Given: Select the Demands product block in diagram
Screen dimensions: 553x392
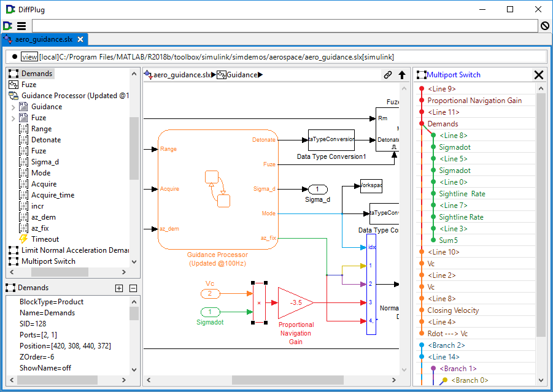Looking at the screenshot, I should pyautogui.click(x=259, y=303).
